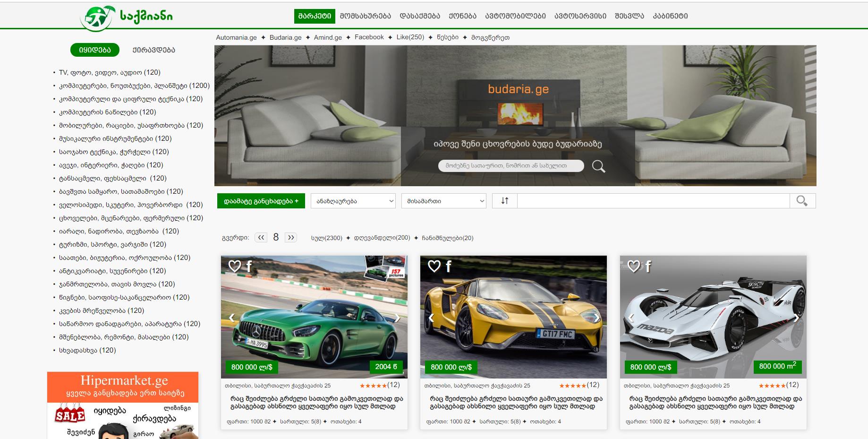Show previous photo on green Mercedes card
The height and width of the screenshot is (439, 868).
coord(232,318)
